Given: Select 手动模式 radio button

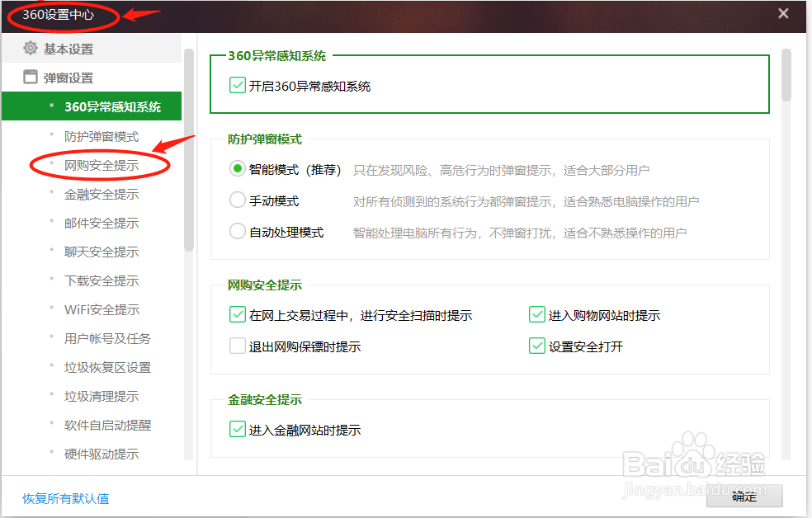Looking at the screenshot, I should pyautogui.click(x=237, y=200).
